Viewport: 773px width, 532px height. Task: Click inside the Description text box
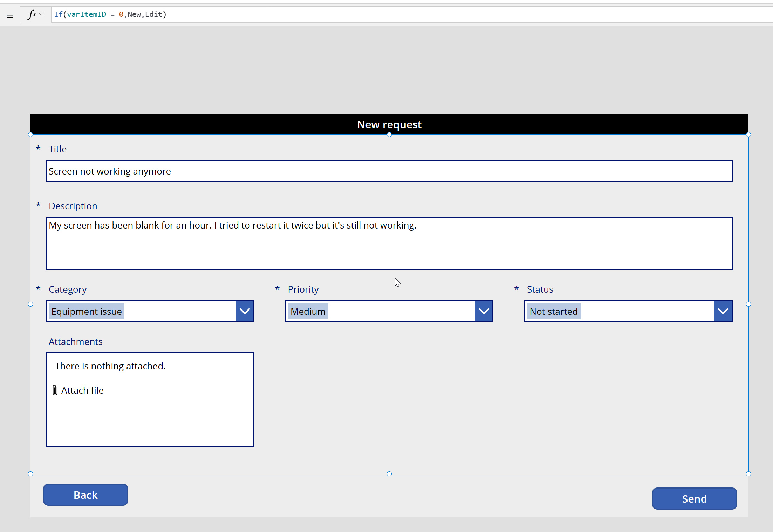(389, 243)
